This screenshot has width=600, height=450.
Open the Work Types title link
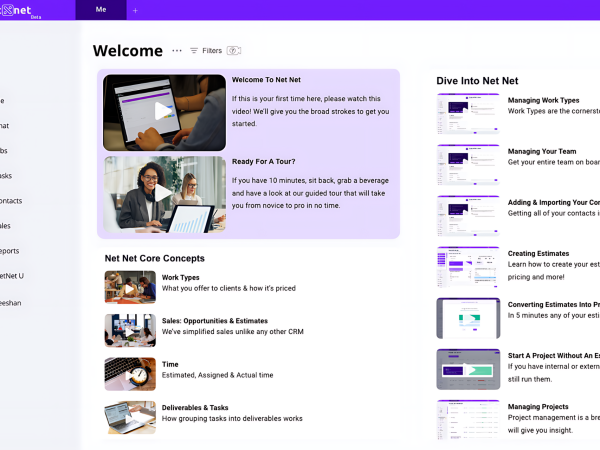tap(181, 277)
